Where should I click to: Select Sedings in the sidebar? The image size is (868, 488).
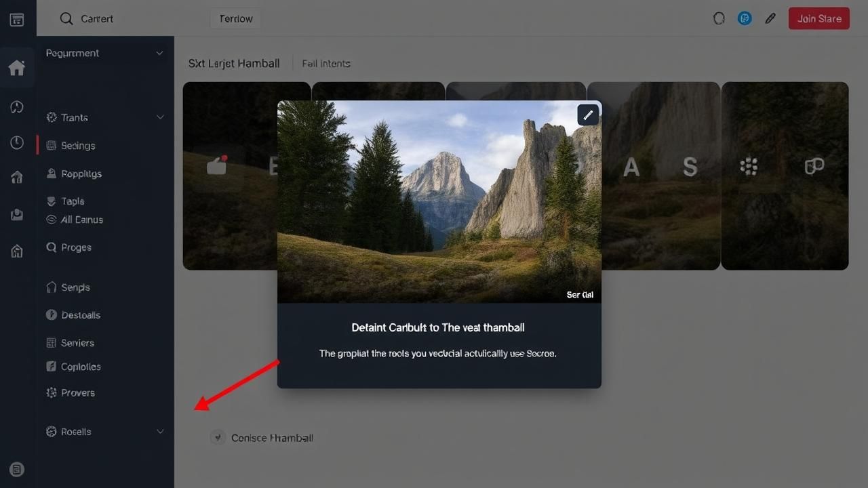tap(78, 146)
